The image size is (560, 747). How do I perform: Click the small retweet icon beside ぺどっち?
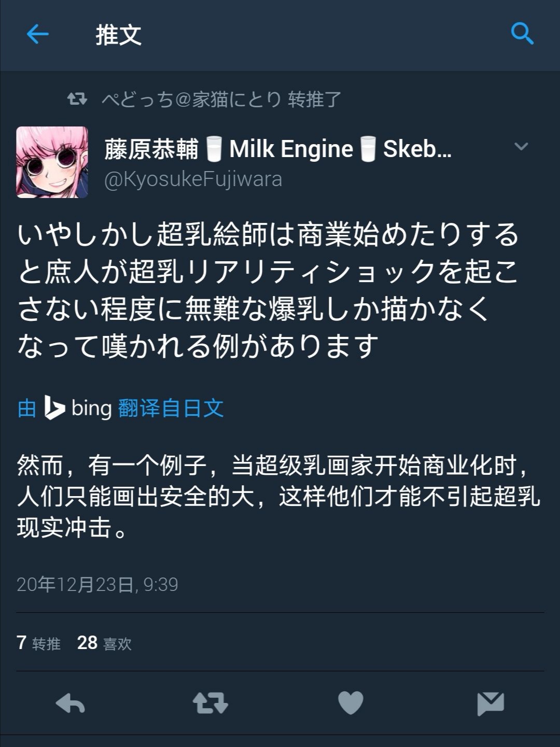[x=77, y=98]
